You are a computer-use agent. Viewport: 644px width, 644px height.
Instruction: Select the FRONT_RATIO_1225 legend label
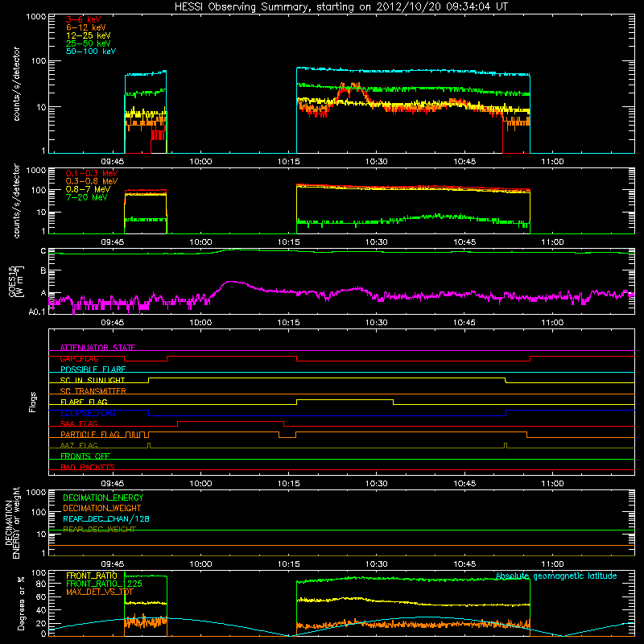[104, 584]
